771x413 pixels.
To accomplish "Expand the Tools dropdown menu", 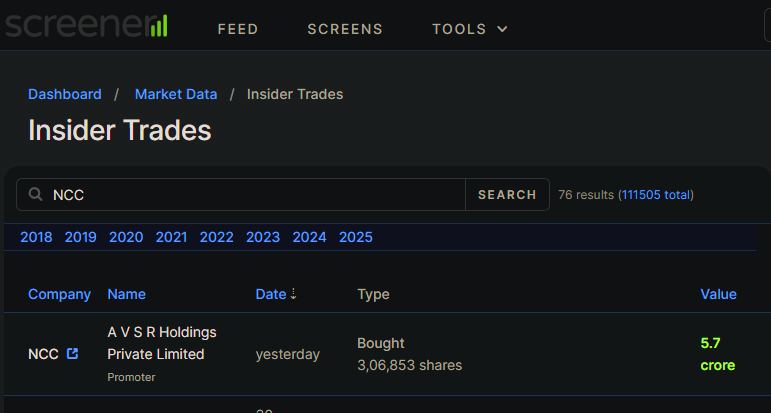I will [470, 29].
